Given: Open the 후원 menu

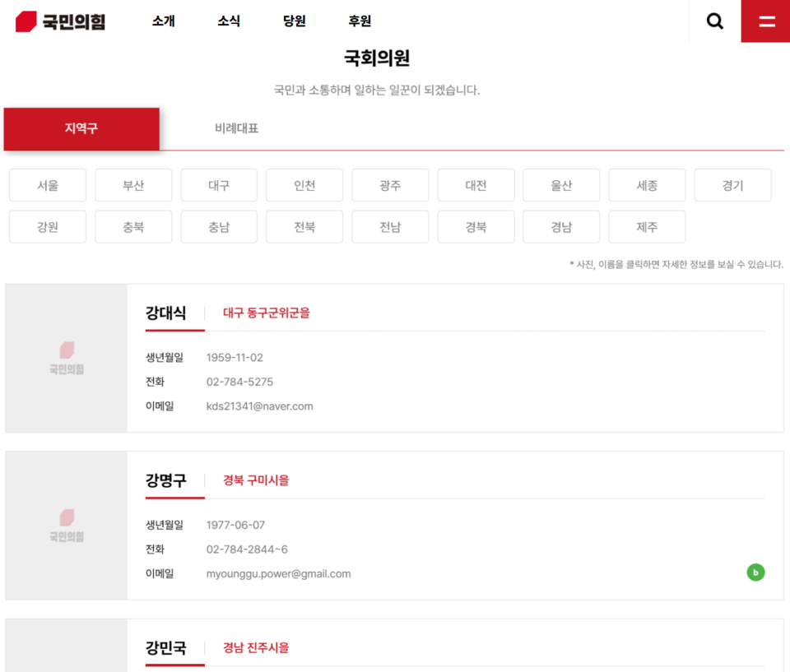Looking at the screenshot, I should (357, 21).
